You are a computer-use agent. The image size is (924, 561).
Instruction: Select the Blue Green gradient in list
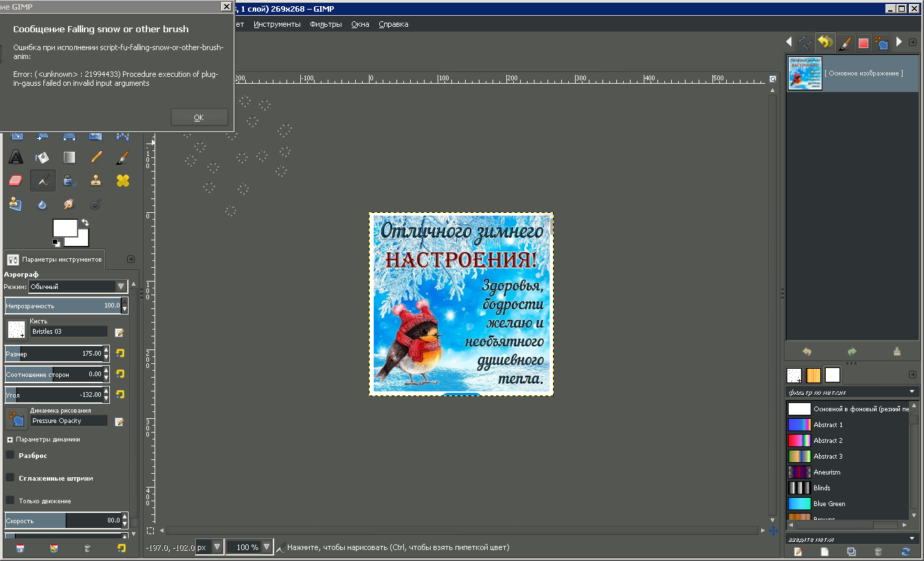pos(829,504)
